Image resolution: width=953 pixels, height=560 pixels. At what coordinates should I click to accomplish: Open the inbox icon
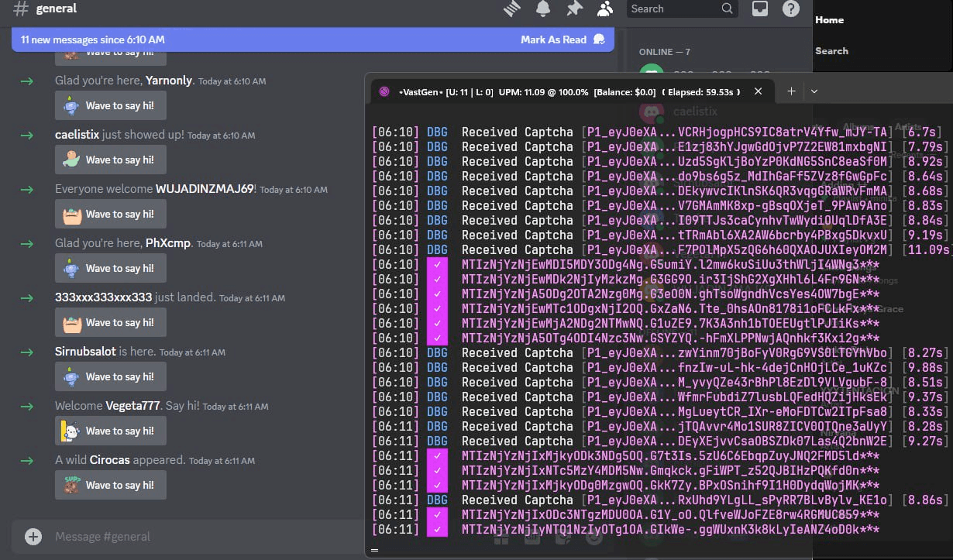[760, 9]
